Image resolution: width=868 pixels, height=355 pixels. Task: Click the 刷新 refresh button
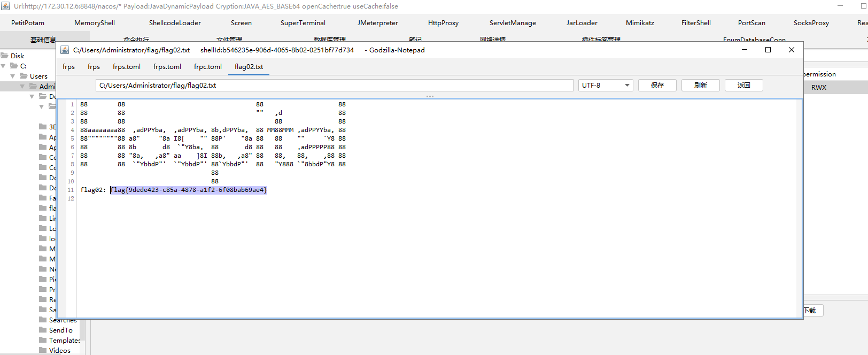[x=701, y=86]
